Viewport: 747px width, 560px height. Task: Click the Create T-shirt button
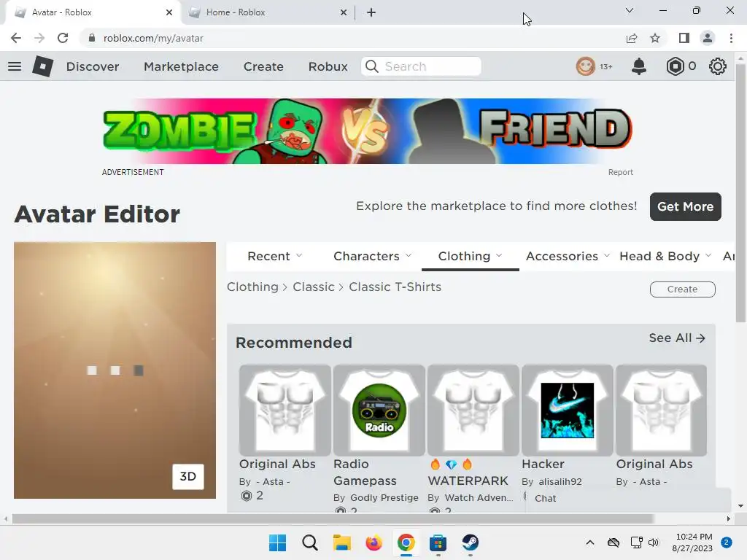click(682, 289)
